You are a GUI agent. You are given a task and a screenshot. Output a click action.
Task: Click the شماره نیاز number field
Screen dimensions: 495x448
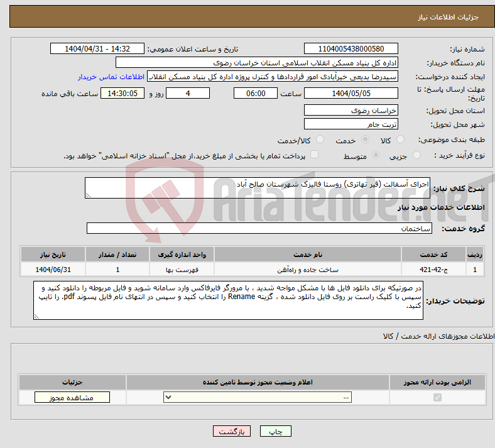(352, 49)
